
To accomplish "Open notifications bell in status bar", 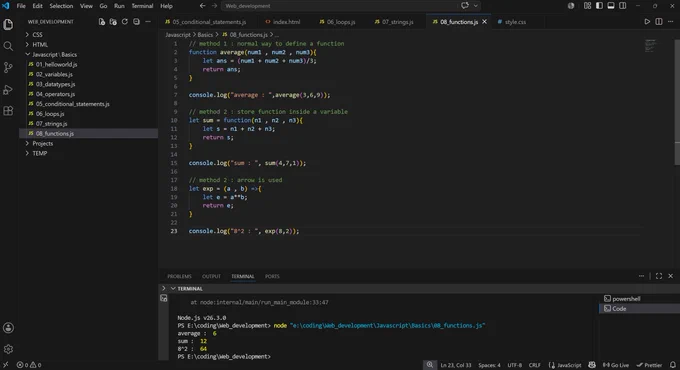I will tap(673, 365).
